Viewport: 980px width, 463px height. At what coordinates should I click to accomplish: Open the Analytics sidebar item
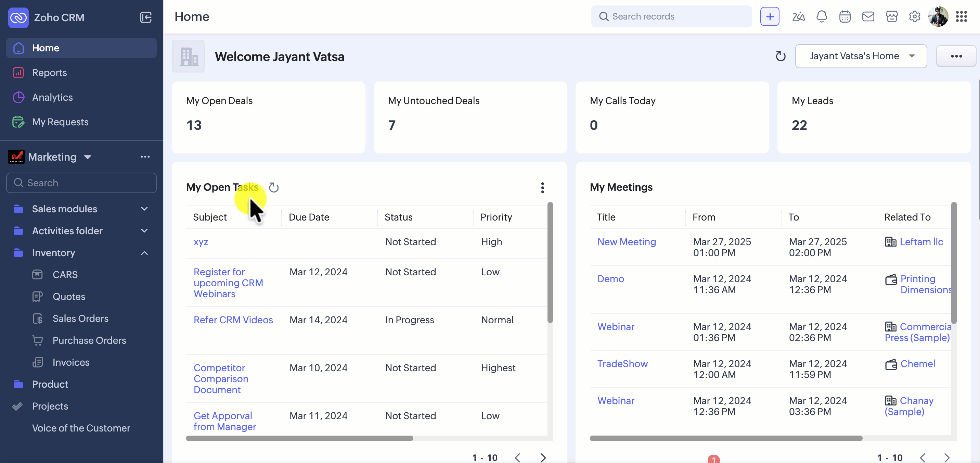[x=52, y=97]
